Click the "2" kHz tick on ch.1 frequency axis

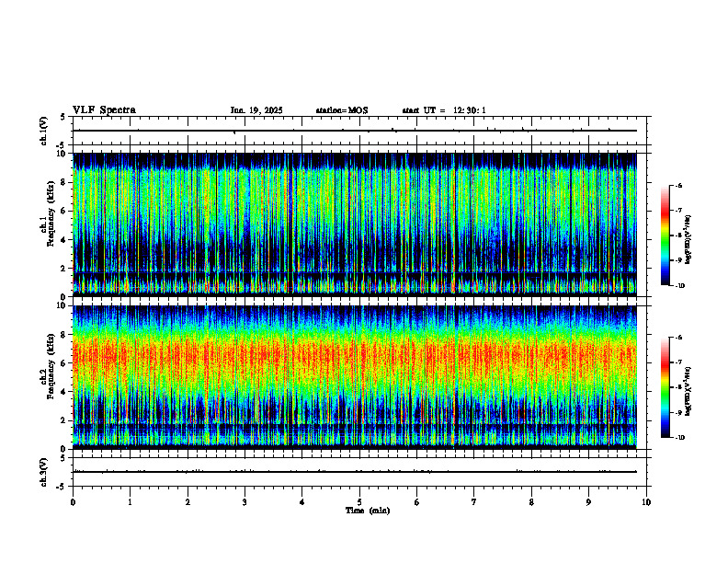[x=64, y=268]
